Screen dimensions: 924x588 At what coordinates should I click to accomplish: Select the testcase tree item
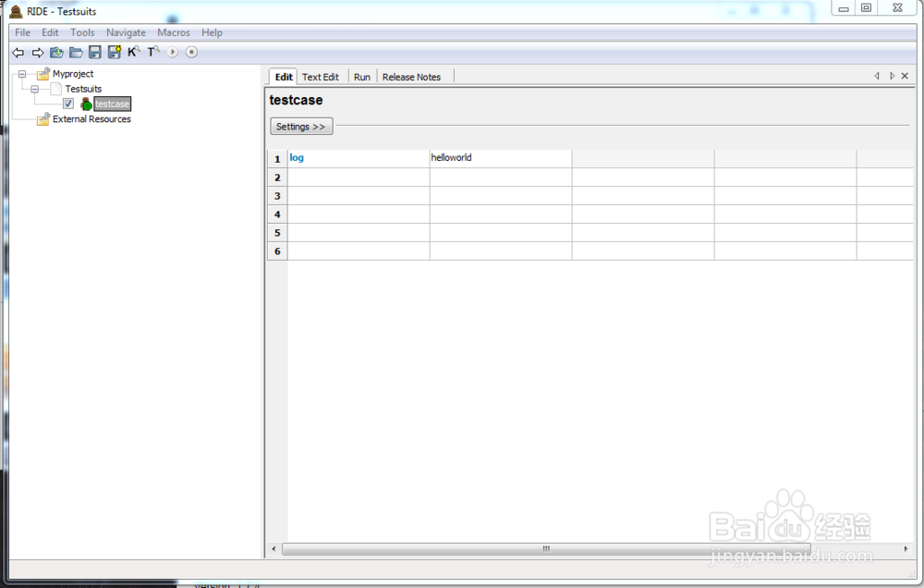click(x=112, y=104)
